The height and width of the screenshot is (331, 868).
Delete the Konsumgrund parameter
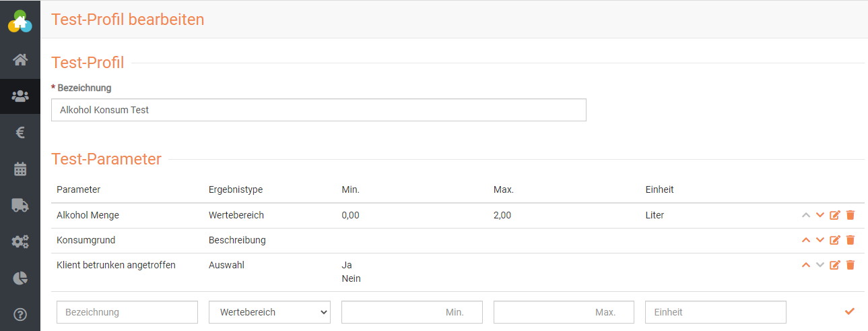[x=850, y=240]
